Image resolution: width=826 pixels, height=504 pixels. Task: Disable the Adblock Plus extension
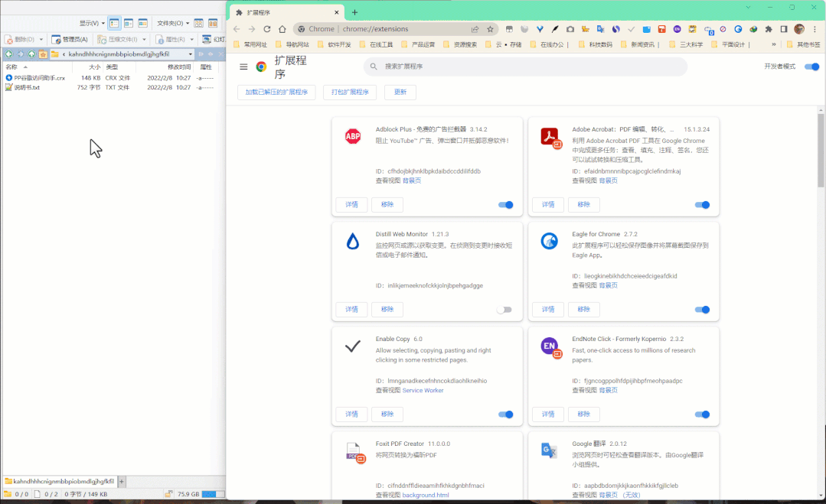(x=506, y=205)
